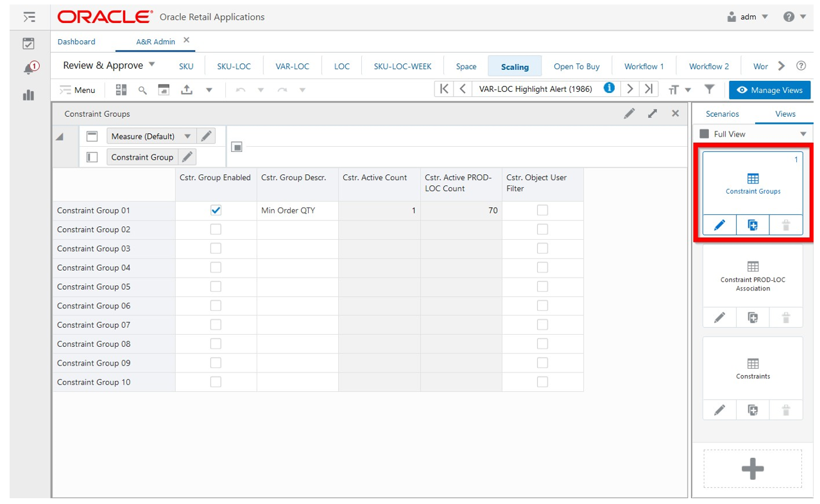Click the Min Order QTY description cell
Viewport: 820px width, 504px height.
298,210
